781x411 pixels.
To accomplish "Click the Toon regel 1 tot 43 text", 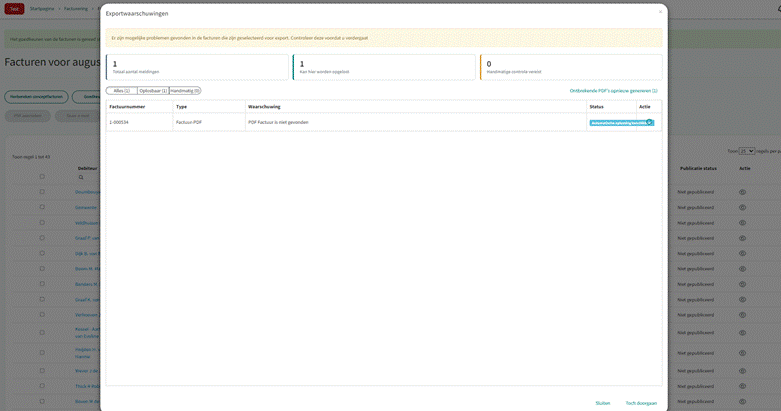I will pos(31,157).
